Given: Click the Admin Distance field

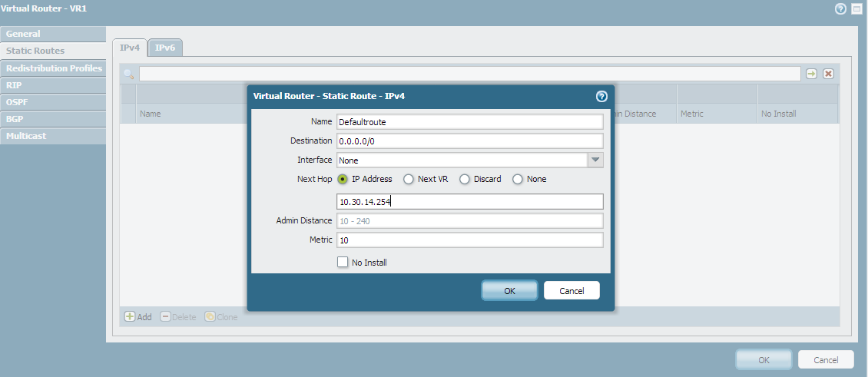Looking at the screenshot, I should point(470,221).
